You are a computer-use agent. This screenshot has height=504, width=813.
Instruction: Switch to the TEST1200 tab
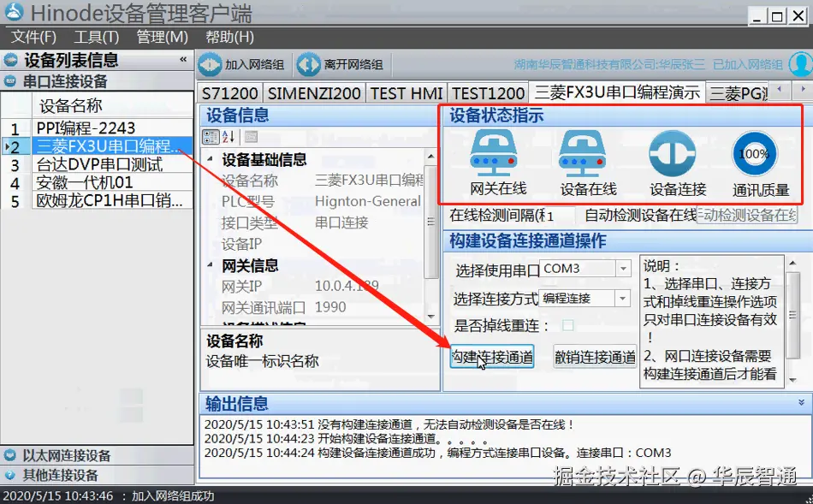489,92
